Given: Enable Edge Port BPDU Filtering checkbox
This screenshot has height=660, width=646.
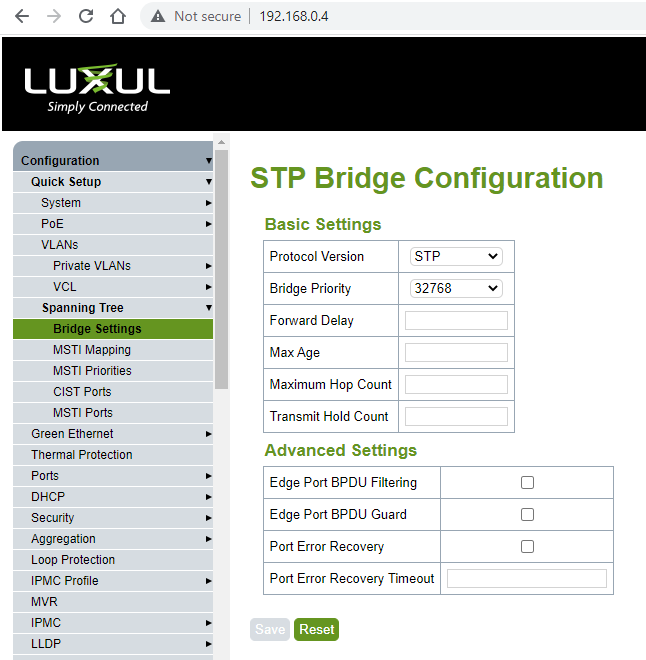Looking at the screenshot, I should (x=527, y=483).
